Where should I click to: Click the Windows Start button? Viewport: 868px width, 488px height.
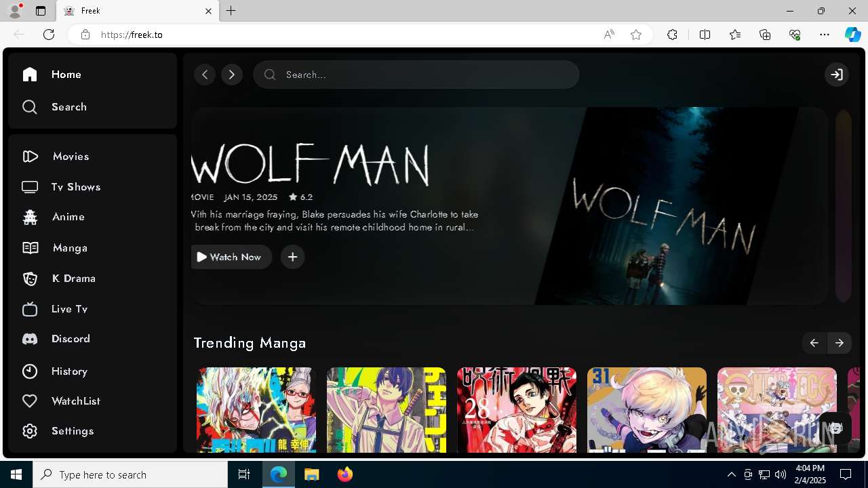[x=16, y=474]
